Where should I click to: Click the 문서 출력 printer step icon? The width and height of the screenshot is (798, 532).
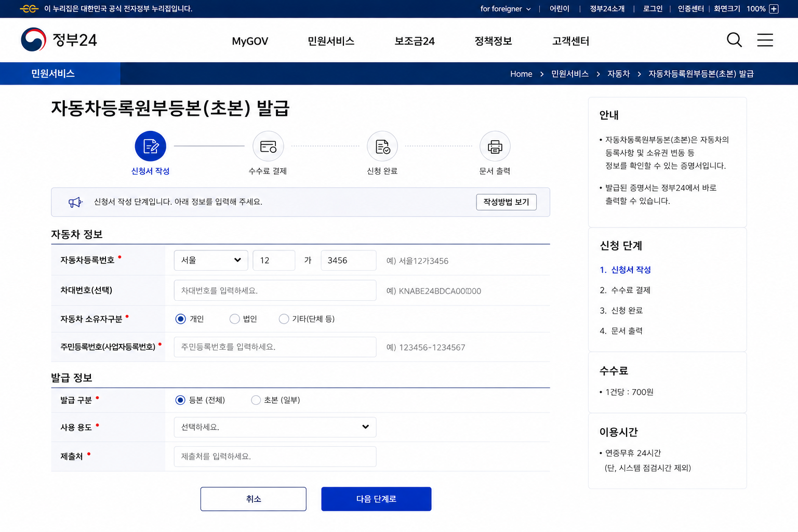[x=495, y=147]
